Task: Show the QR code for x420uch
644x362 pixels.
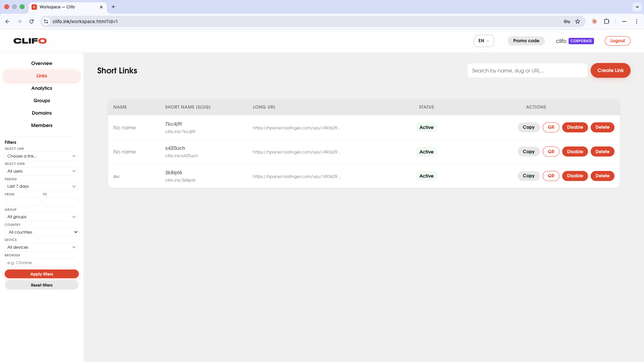Action: point(551,152)
